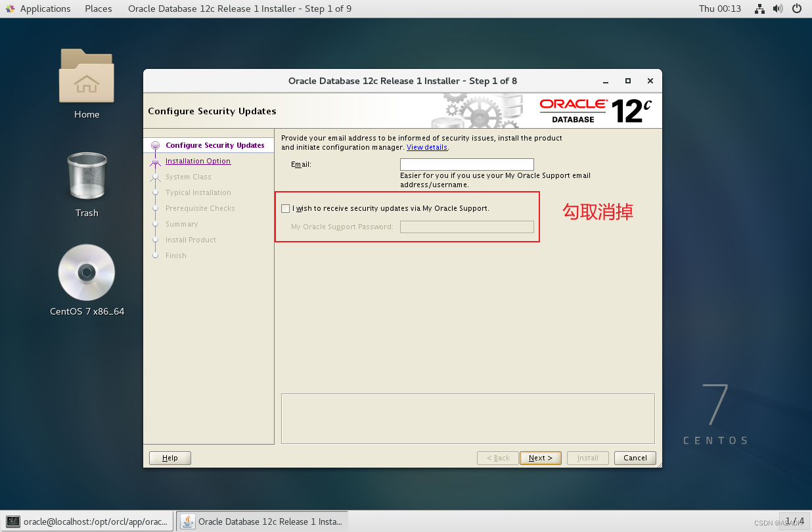Image resolution: width=812 pixels, height=532 pixels.
Task: Click the 'My Oracle Support Password:' label
Action: (x=342, y=227)
